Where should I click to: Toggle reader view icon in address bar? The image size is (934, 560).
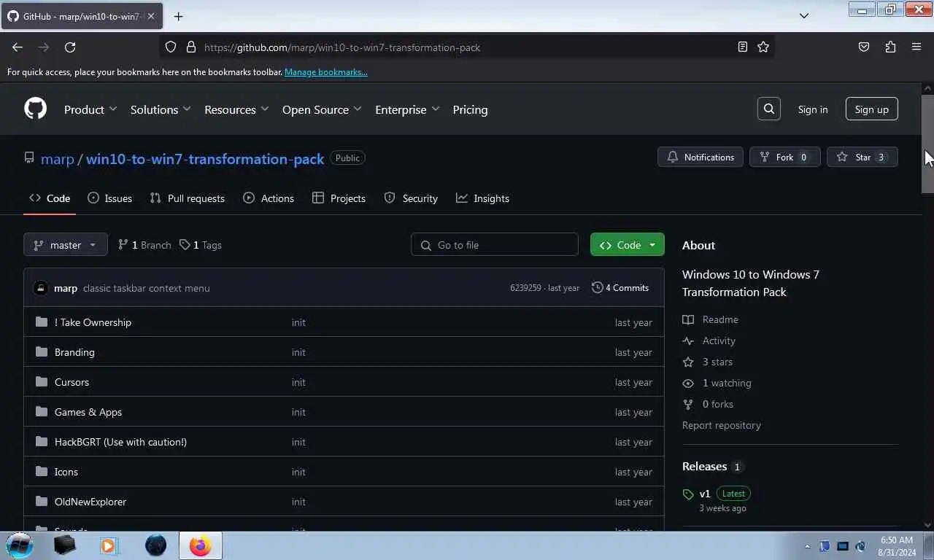(x=742, y=47)
